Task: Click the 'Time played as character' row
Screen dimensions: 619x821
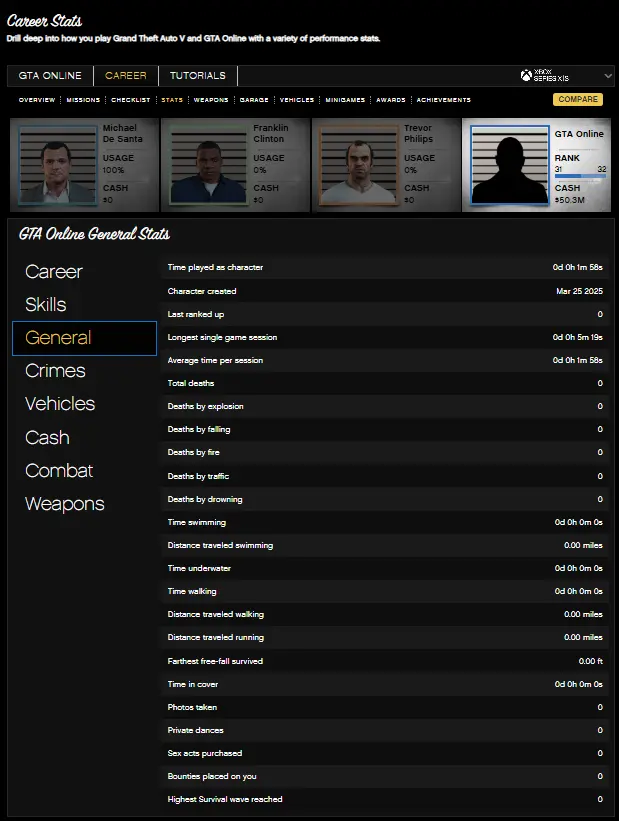Action: click(385, 267)
